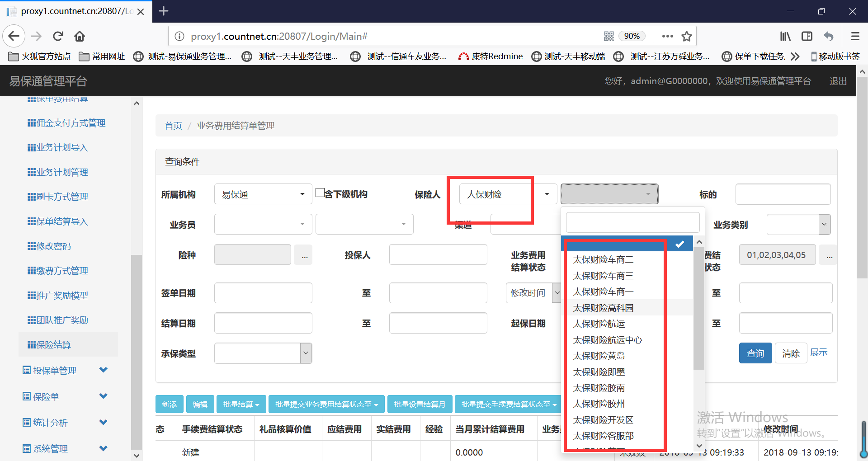Click the 退出 logout link
This screenshot has height=461, width=868.
[x=838, y=81]
